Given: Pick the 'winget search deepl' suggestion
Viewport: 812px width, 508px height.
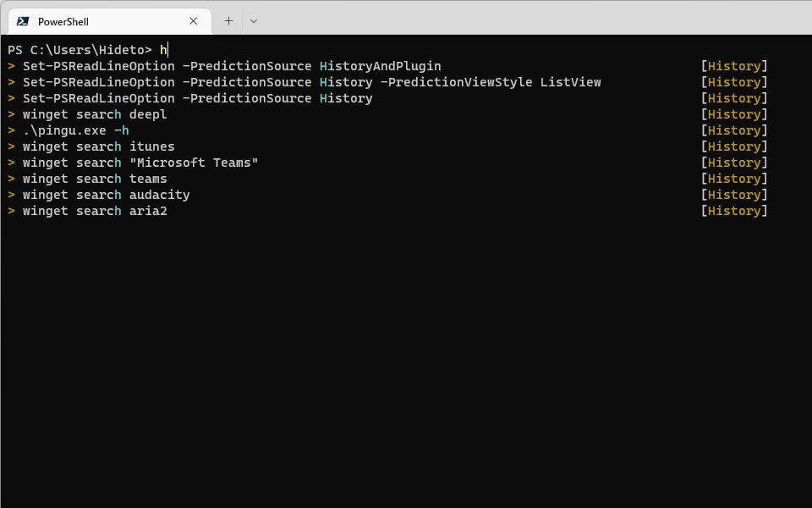Looking at the screenshot, I should point(95,114).
